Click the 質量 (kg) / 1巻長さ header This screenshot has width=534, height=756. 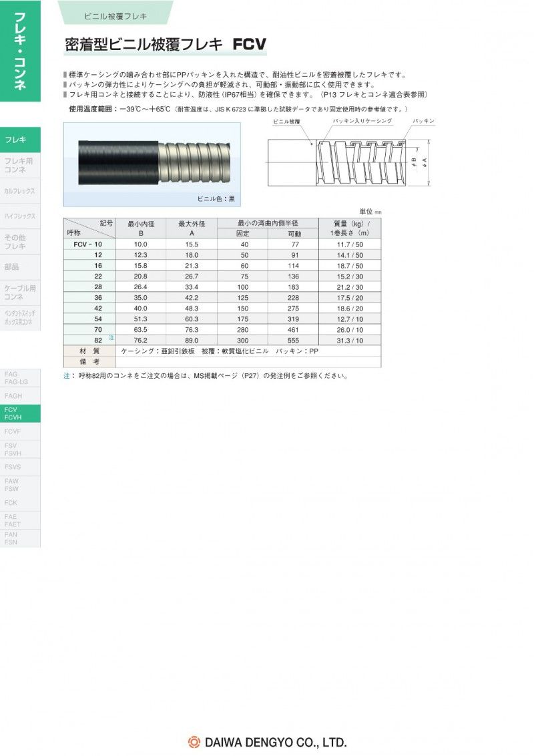click(350, 228)
